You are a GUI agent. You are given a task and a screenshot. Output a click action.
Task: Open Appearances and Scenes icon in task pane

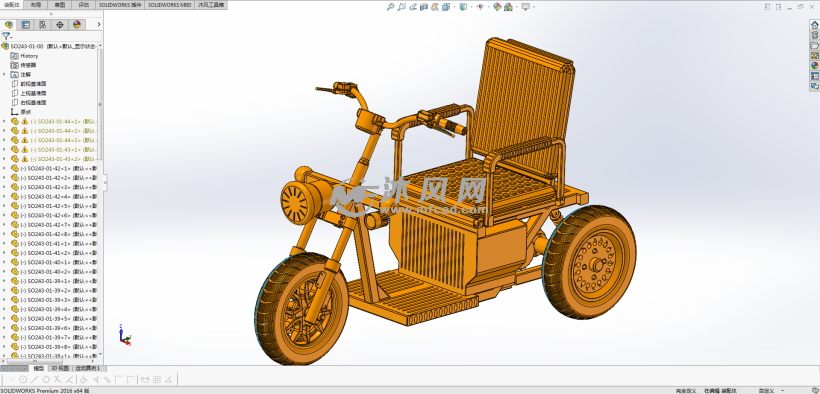(814, 65)
